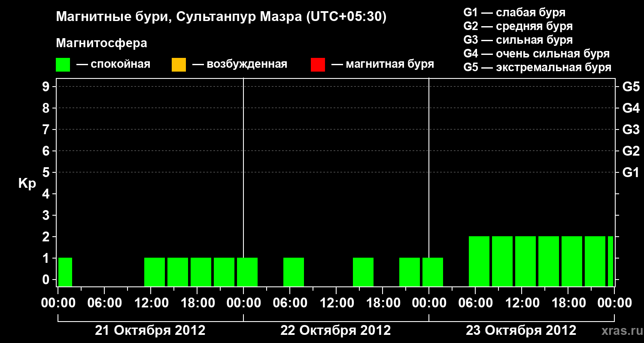
Task: Click the first Kp 2 bar at 06:00 on 23 October
Action: (x=479, y=261)
